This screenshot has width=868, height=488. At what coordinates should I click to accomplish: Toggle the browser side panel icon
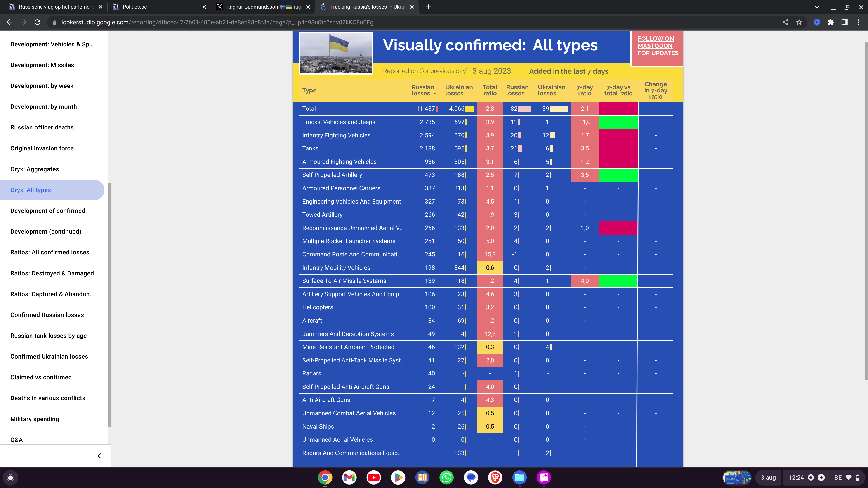click(x=844, y=22)
